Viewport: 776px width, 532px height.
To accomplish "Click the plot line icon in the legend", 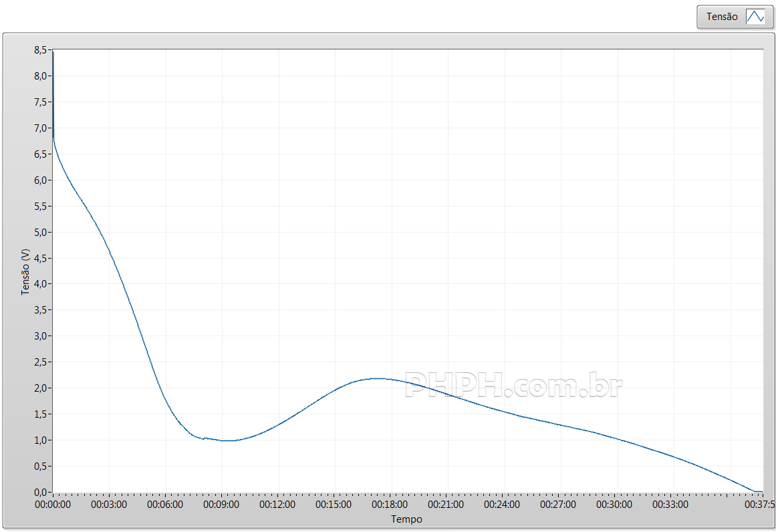I will click(755, 17).
